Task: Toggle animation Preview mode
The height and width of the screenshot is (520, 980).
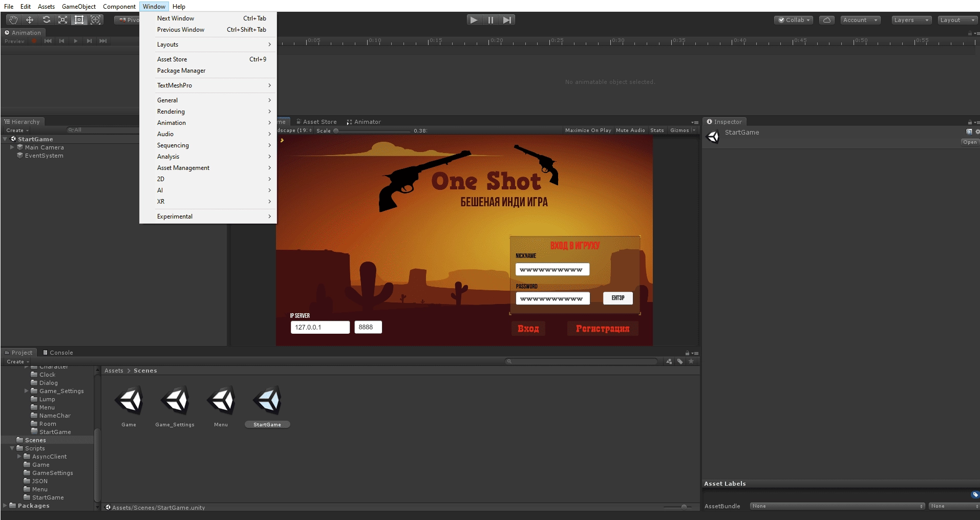Action: [x=14, y=41]
